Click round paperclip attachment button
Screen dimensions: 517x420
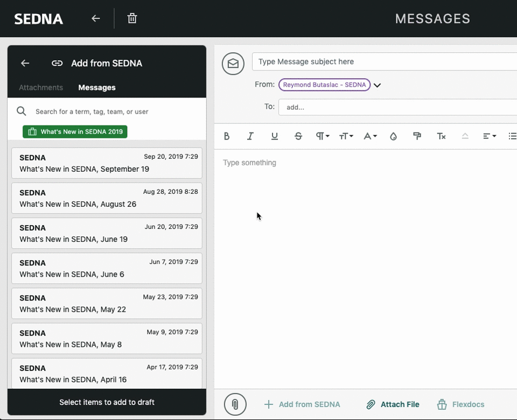(235, 404)
